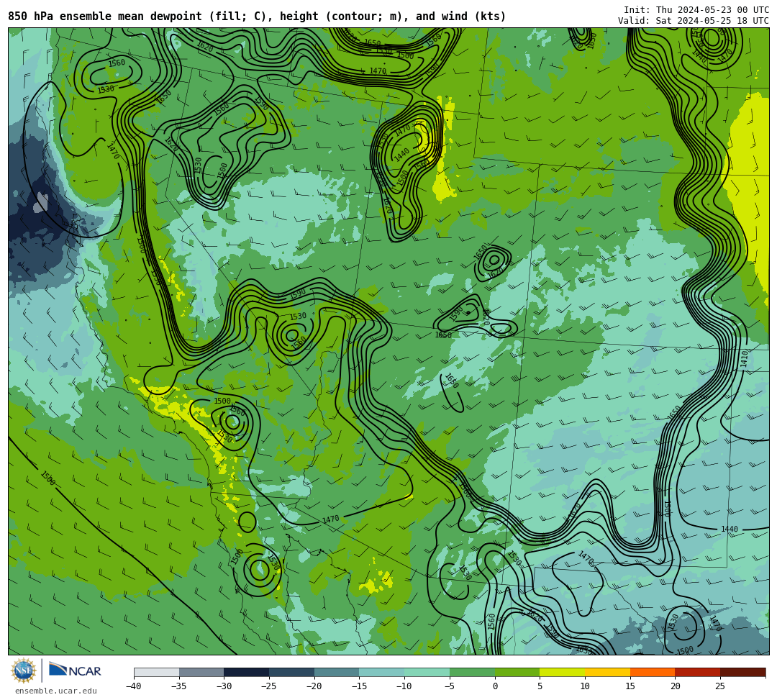Image resolution: width=777 pixels, height=700 pixels.
Task: Click the dark brown swatch above 25
Action: click(x=742, y=672)
